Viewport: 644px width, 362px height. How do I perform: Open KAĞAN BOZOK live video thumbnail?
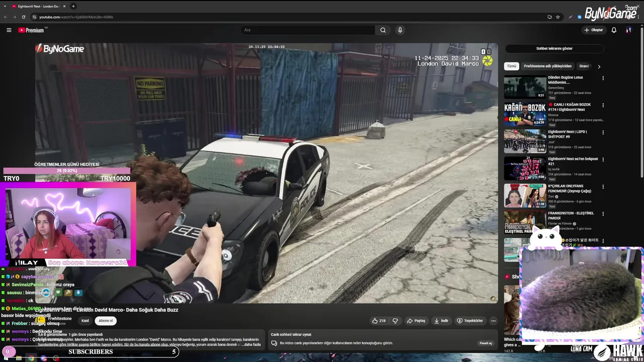[525, 114]
